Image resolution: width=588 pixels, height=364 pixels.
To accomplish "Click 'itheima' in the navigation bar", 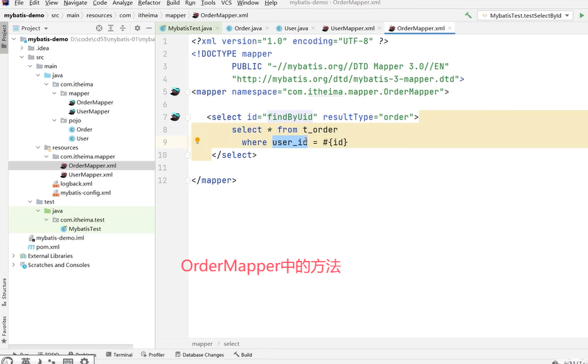I will click(148, 15).
